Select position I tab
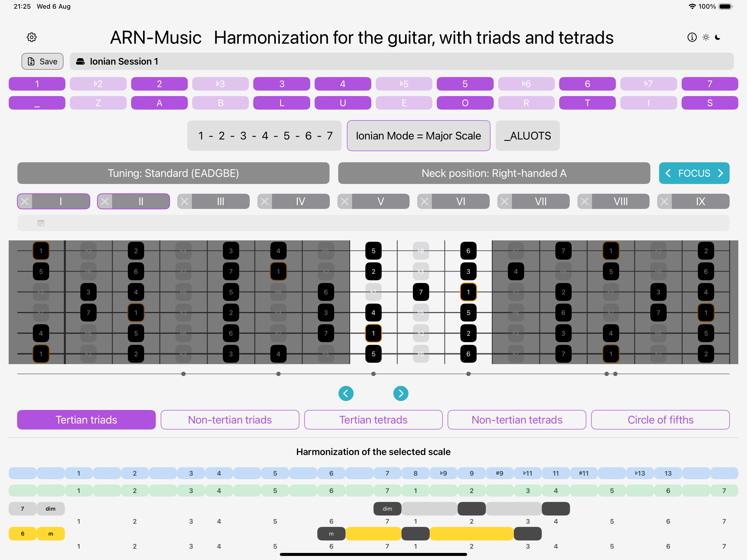 (x=61, y=202)
